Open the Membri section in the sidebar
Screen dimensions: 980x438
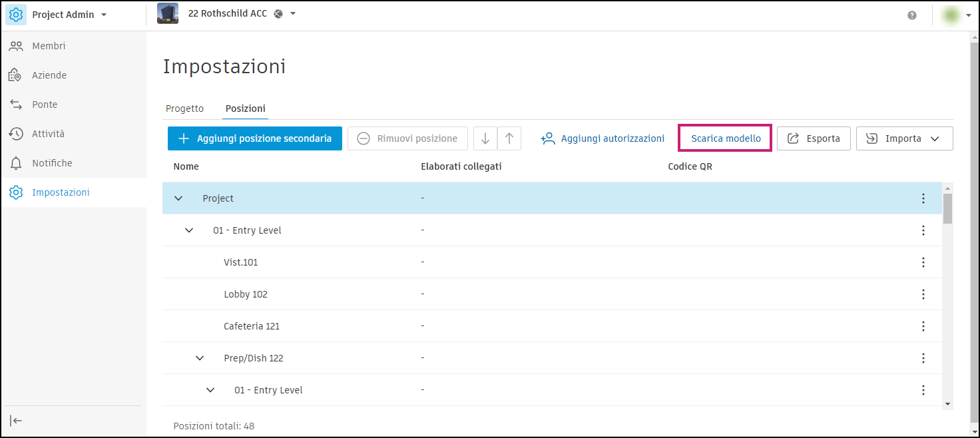pos(49,46)
